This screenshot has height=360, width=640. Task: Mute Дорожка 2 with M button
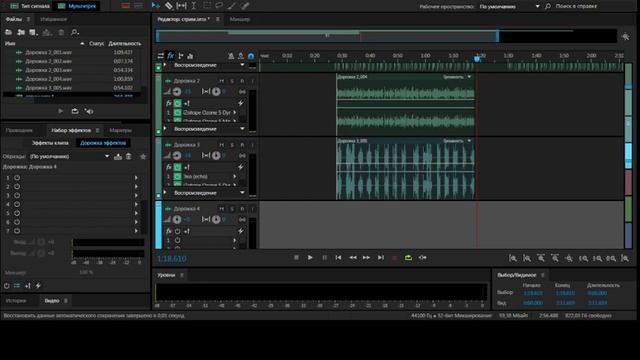click(222, 81)
